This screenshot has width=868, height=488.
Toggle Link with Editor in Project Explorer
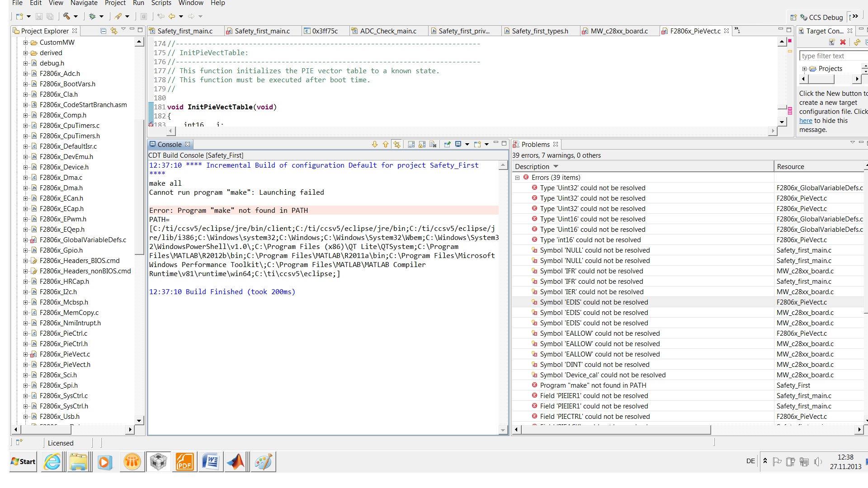[113, 31]
